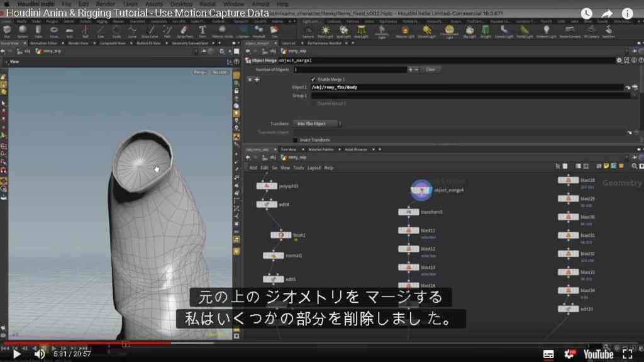Add an object with the plus button

click(x=410, y=69)
